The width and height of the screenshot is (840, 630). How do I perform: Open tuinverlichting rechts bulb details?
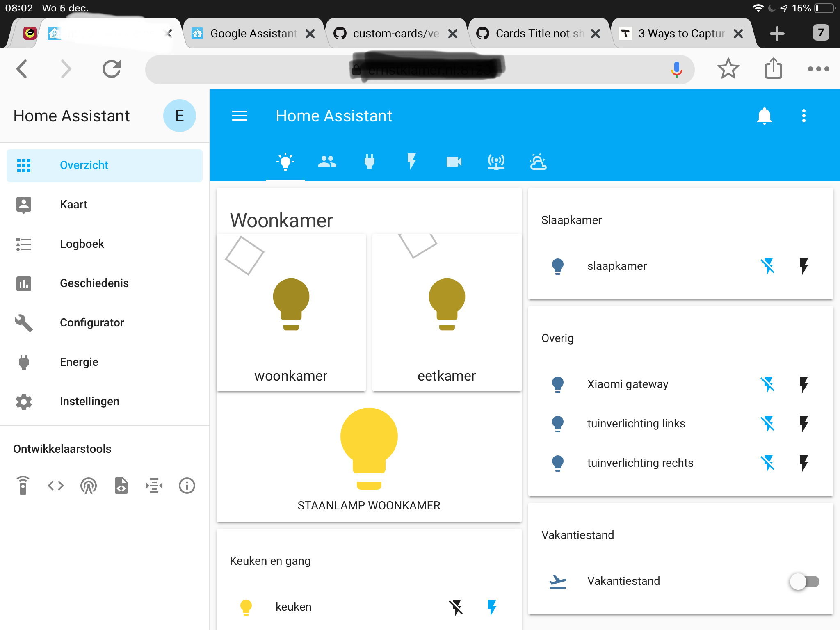pyautogui.click(x=558, y=463)
